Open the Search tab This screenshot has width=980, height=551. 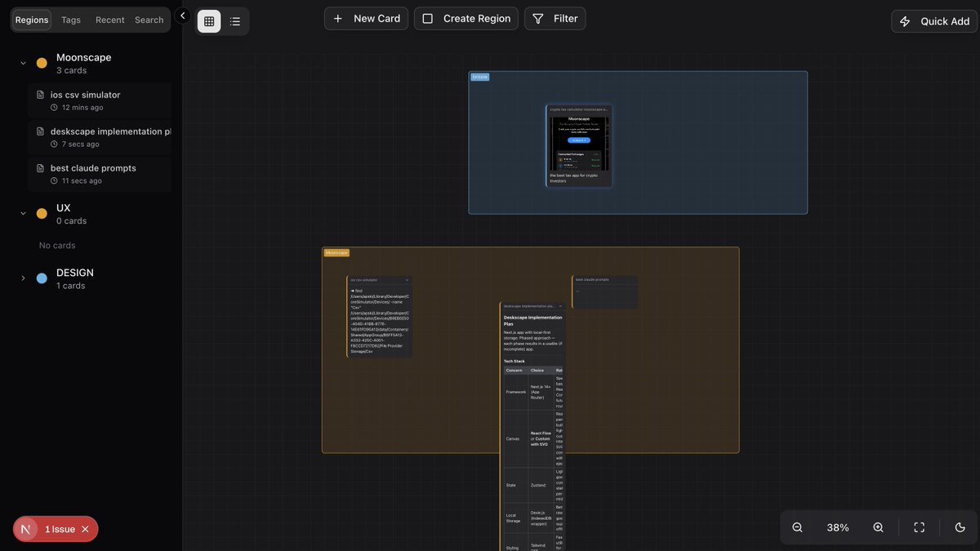tap(149, 20)
